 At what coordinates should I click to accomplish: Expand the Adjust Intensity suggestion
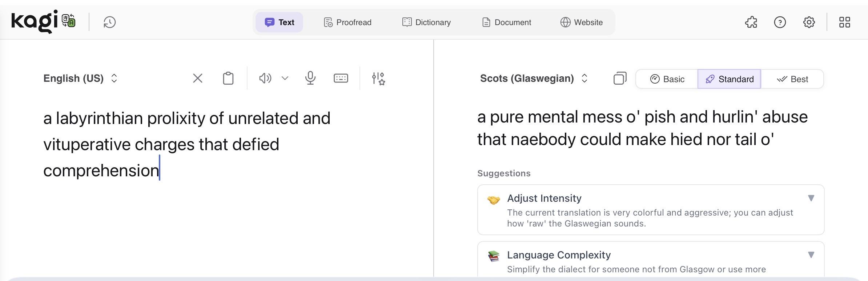[811, 198]
